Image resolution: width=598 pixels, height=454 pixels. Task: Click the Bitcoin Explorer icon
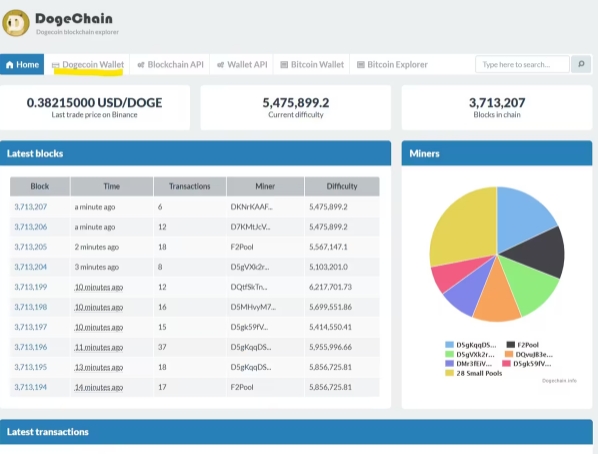click(x=361, y=64)
